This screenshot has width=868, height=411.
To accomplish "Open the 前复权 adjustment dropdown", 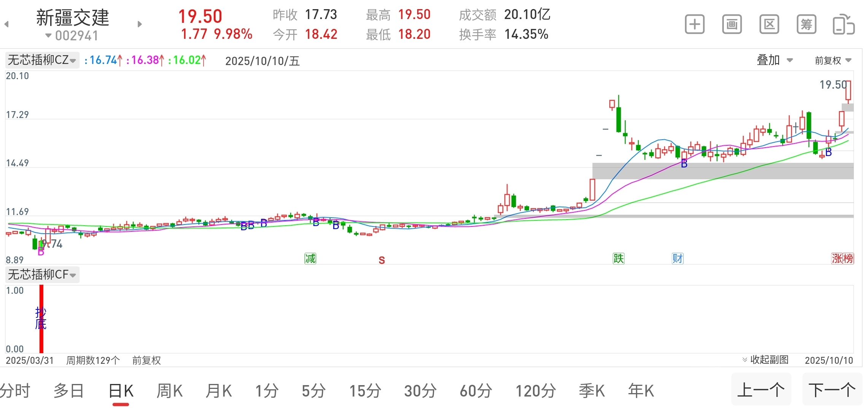I will pos(833,61).
